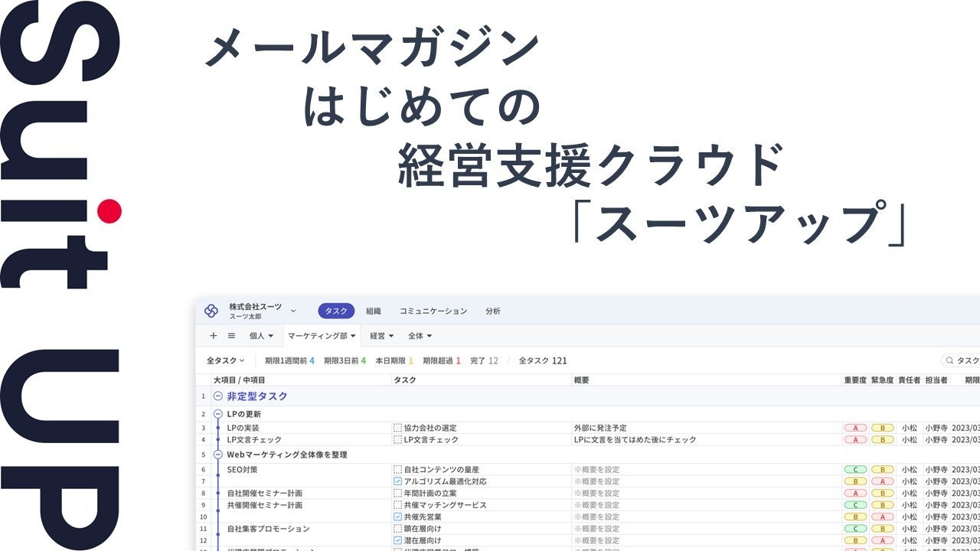980x551 pixels.
Task: Click the 重要度 B badge for アルゴリズム最適化対応
Action: tap(855, 481)
